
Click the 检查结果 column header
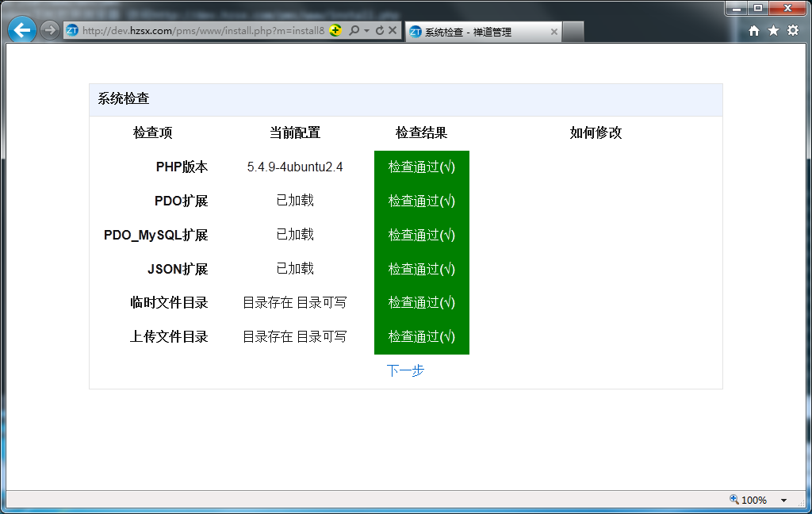click(421, 132)
